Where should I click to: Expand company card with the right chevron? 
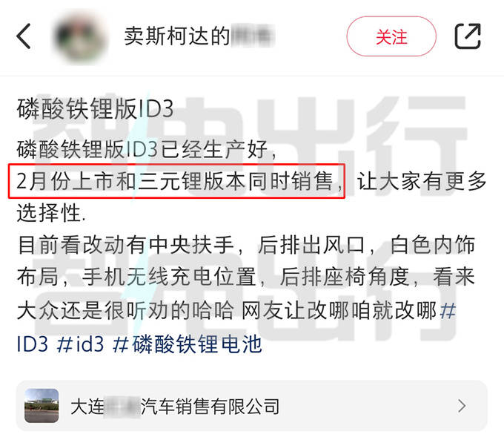coord(462,406)
